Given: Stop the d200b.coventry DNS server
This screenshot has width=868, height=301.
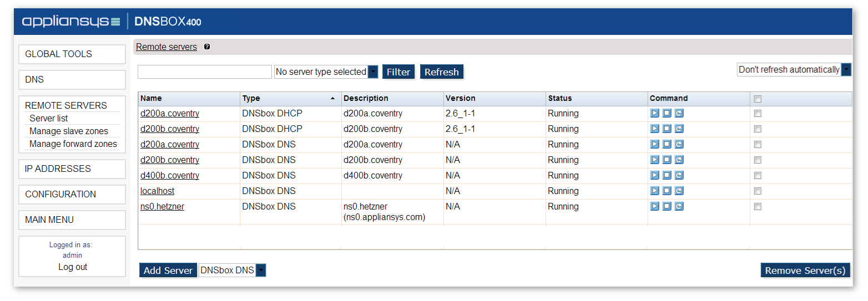Looking at the screenshot, I should point(667,160).
